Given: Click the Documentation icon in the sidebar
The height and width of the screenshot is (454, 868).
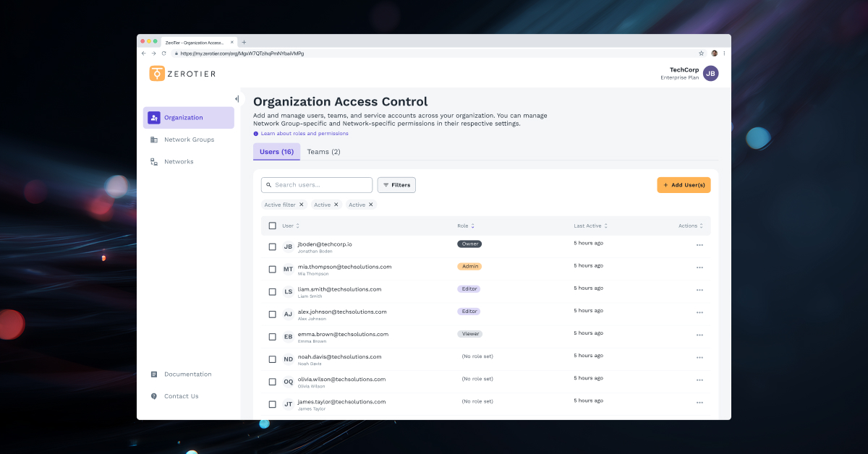Looking at the screenshot, I should pyautogui.click(x=154, y=374).
